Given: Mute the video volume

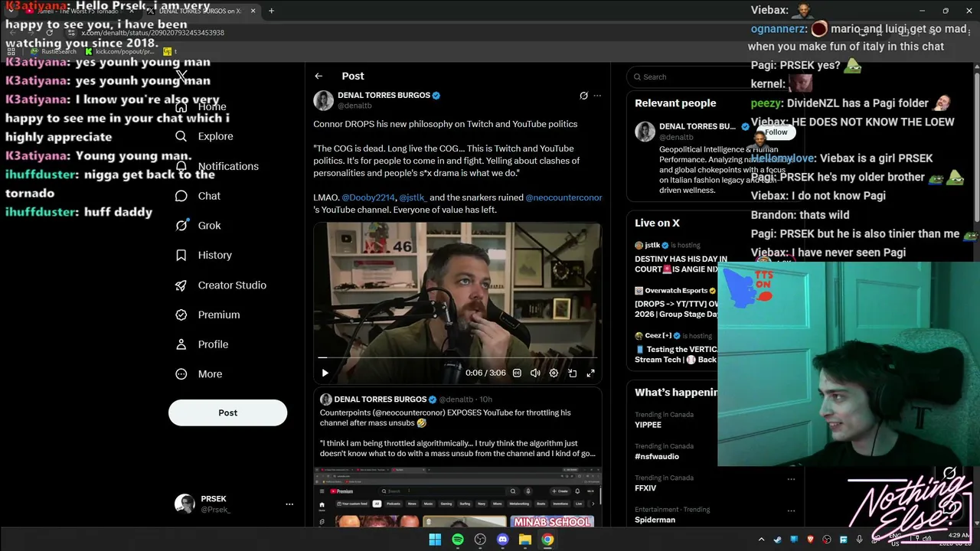Looking at the screenshot, I should pos(535,373).
